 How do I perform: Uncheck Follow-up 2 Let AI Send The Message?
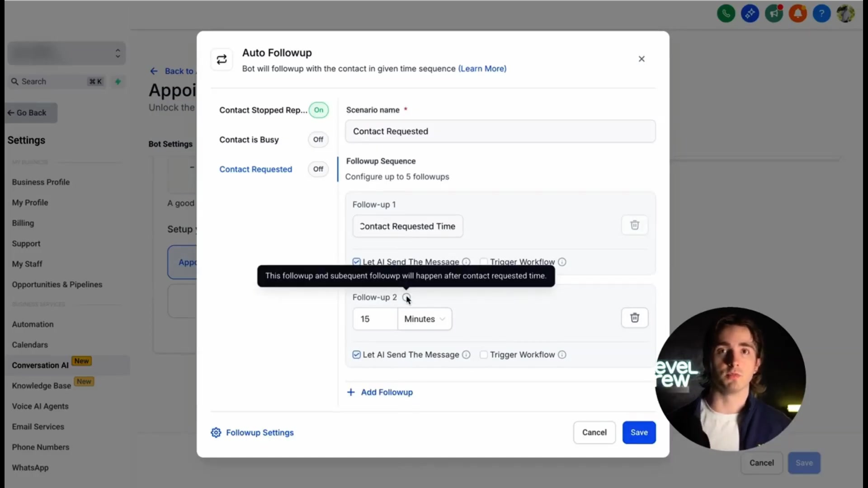[x=357, y=355]
